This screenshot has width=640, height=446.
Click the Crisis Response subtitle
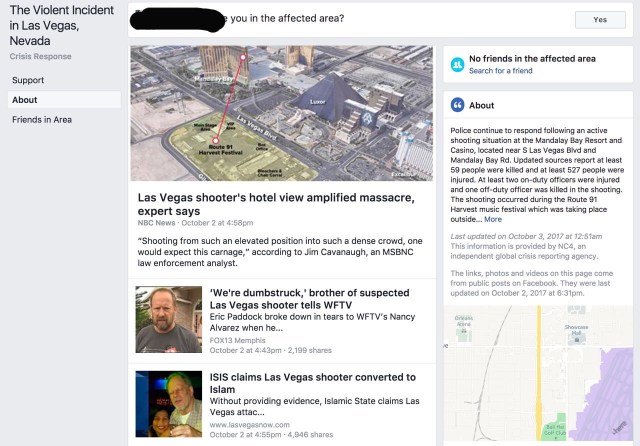40,56
